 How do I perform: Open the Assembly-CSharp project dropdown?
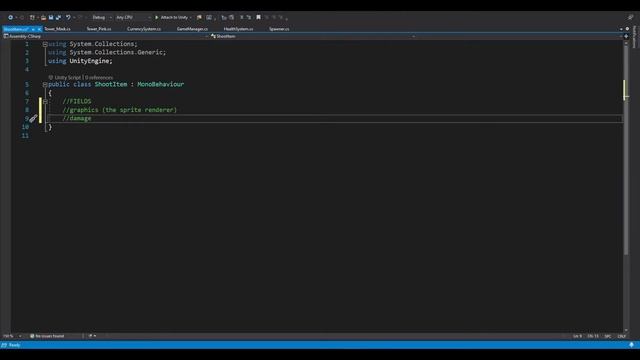(105, 36)
